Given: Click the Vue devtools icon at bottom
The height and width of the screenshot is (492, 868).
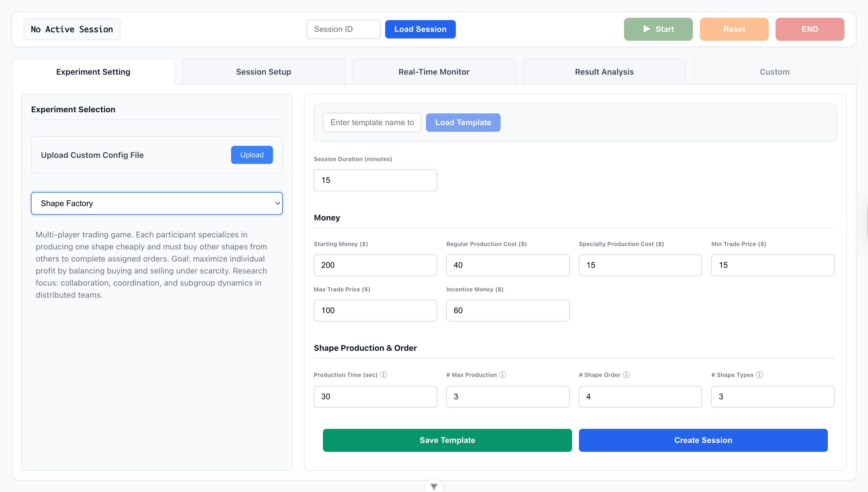Looking at the screenshot, I should [434, 486].
